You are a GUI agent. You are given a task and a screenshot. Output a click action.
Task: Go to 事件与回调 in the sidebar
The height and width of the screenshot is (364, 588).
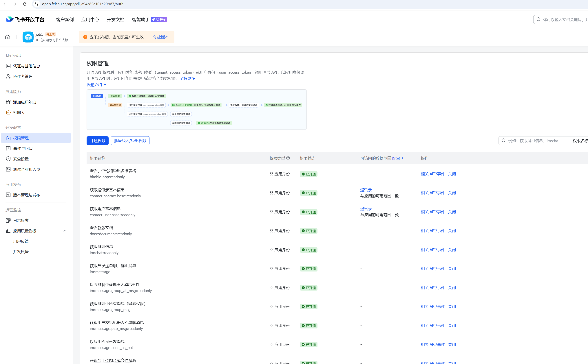[23, 149]
